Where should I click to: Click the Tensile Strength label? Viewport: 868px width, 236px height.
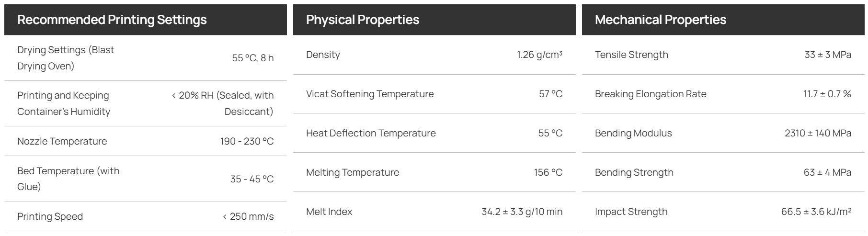[x=631, y=55]
